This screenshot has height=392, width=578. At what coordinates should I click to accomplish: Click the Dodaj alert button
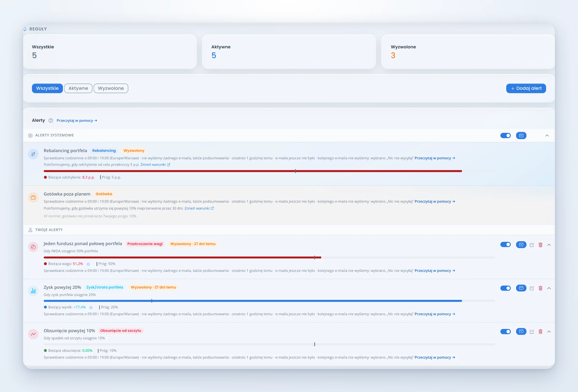coord(526,88)
